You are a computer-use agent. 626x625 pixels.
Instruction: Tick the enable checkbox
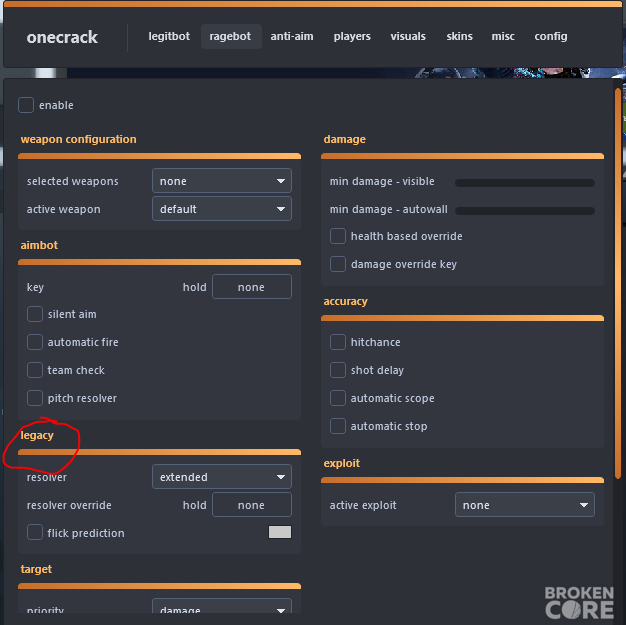pyautogui.click(x=26, y=105)
